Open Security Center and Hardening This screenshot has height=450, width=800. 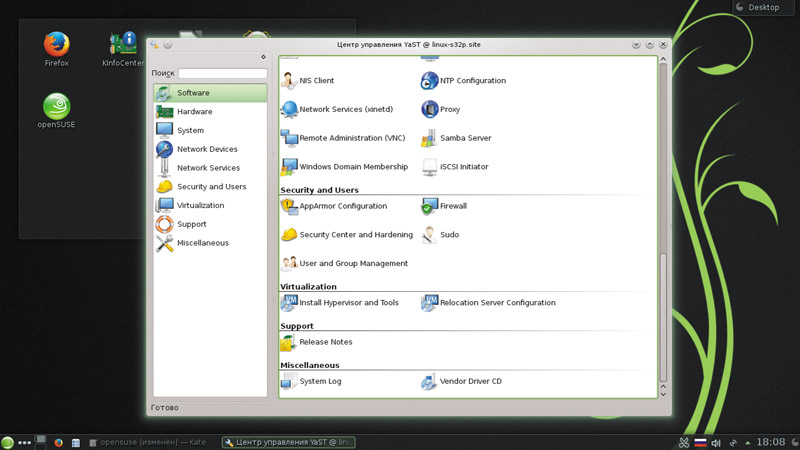[347, 235]
